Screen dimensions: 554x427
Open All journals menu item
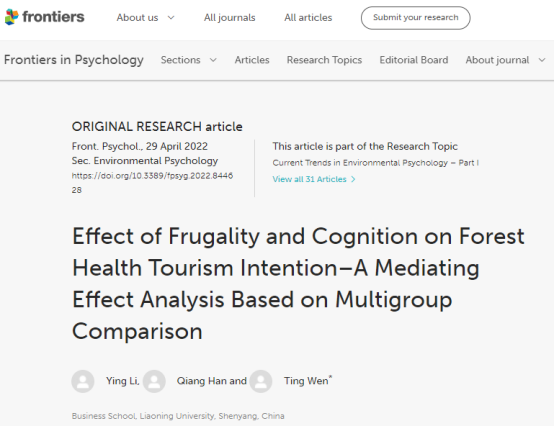pyautogui.click(x=230, y=18)
